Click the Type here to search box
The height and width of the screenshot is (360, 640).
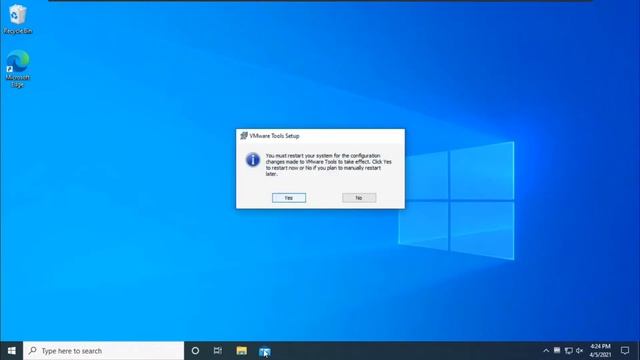point(104,351)
